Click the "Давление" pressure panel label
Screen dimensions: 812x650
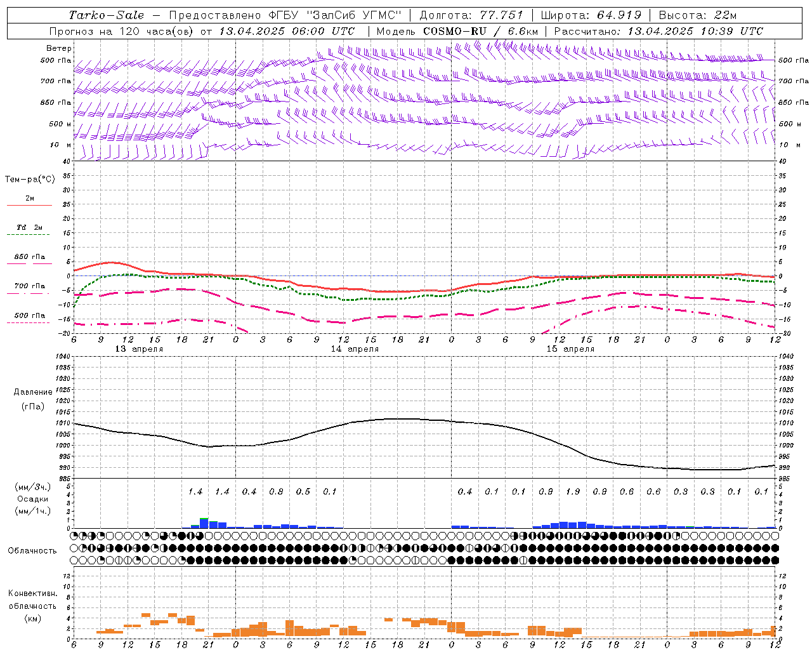click(x=33, y=392)
